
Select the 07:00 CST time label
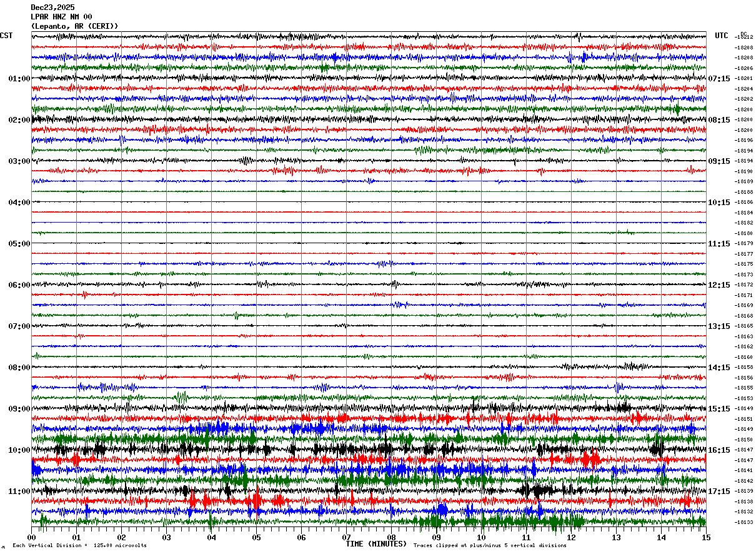click(19, 326)
